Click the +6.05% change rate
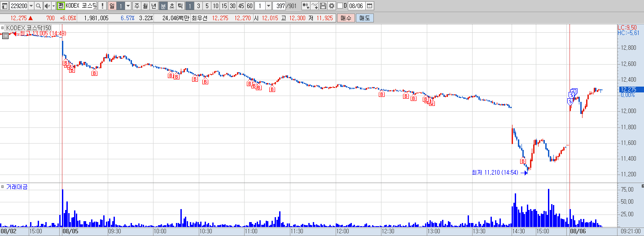Screen dimensions: 644x236 pos(68,18)
